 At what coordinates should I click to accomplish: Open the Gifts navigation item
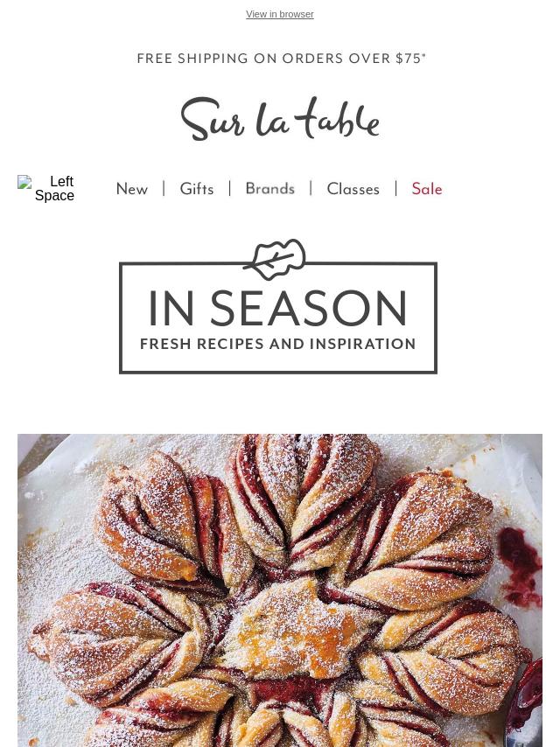pos(197,189)
